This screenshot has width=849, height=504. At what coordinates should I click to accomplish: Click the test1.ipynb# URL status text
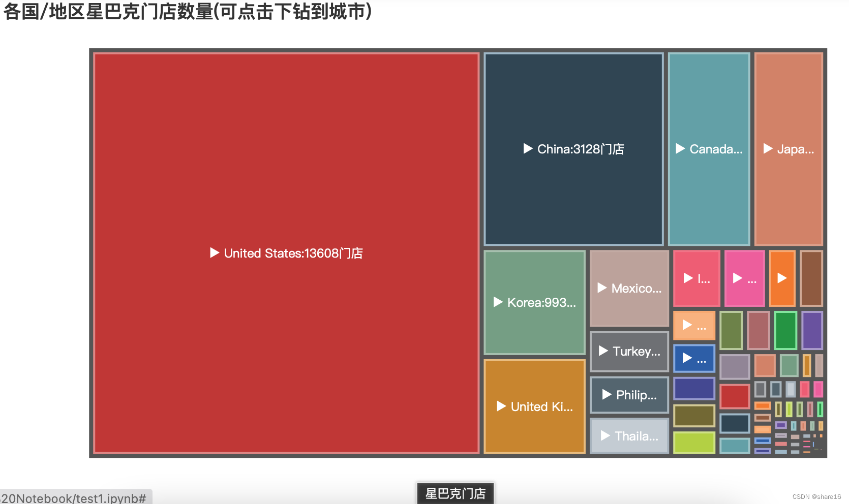point(74,498)
